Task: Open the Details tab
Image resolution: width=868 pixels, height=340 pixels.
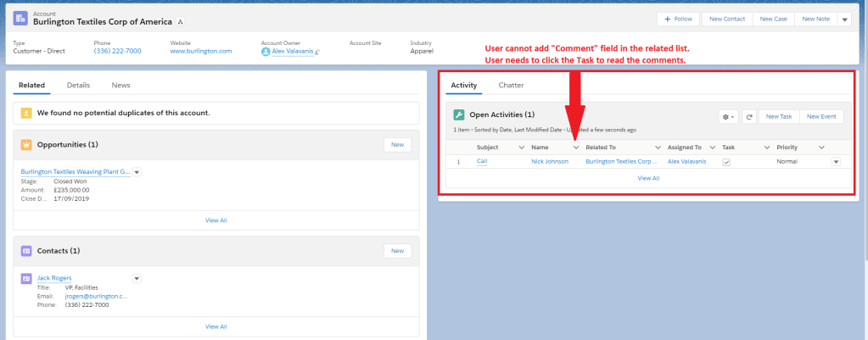Action: point(79,86)
